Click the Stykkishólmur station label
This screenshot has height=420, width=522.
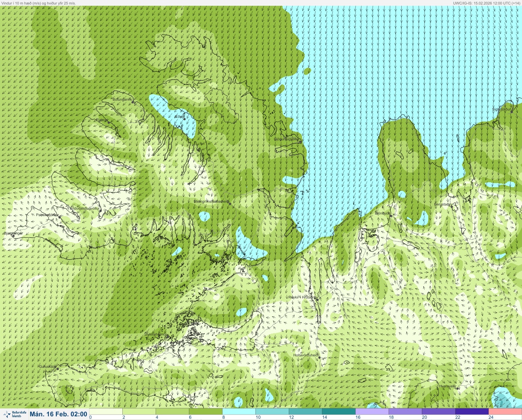tap(156, 334)
